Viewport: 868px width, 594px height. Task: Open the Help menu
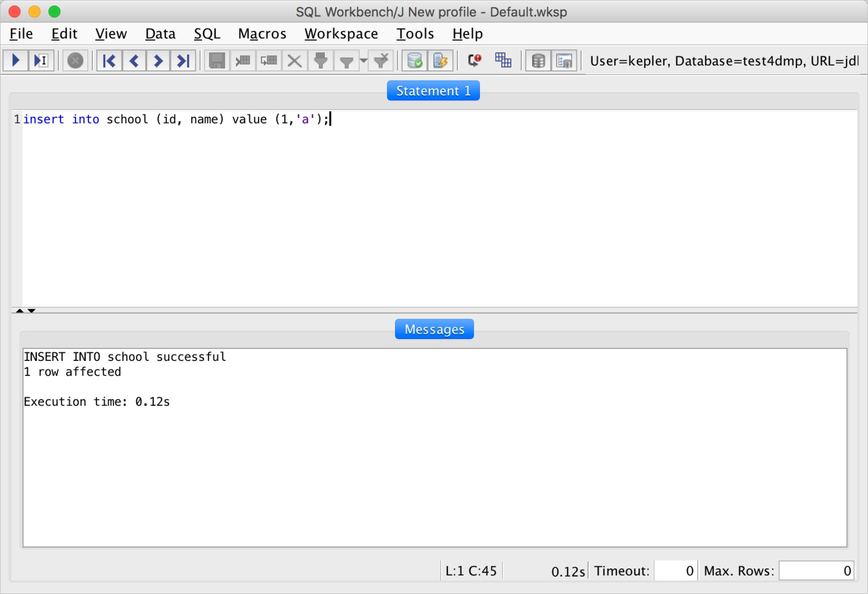(x=468, y=34)
